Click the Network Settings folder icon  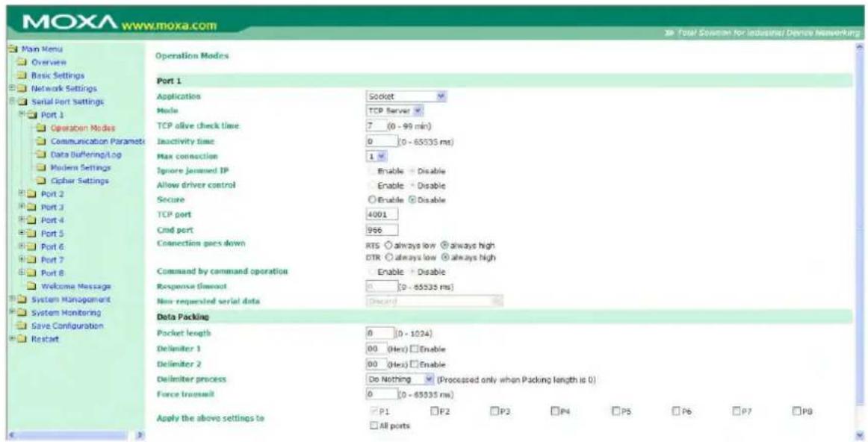[23, 89]
